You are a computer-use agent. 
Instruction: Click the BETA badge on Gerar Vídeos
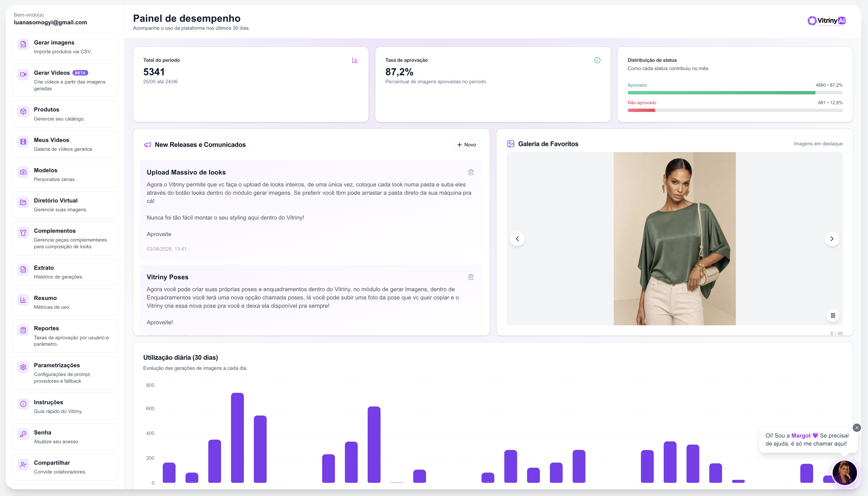[80, 73]
